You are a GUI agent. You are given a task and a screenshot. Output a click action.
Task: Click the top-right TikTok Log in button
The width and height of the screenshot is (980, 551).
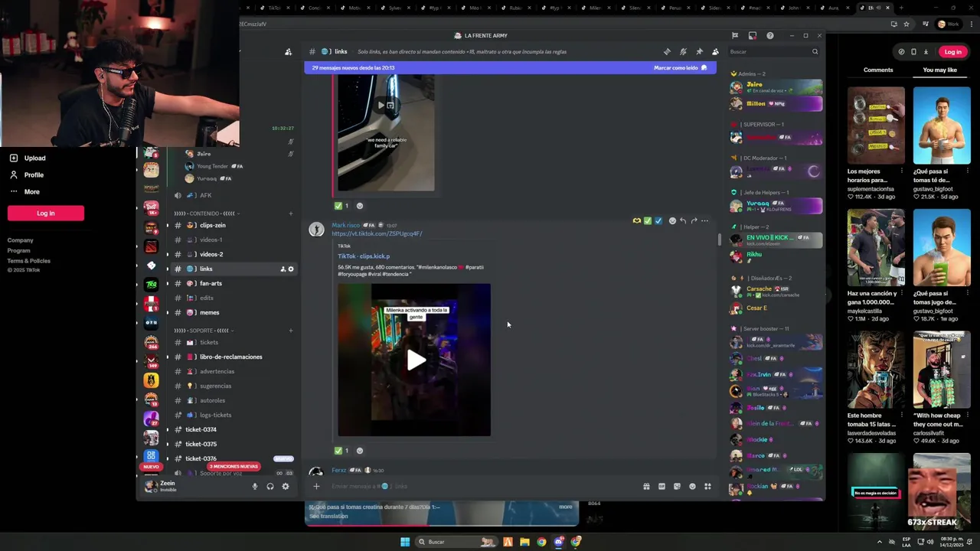click(952, 52)
